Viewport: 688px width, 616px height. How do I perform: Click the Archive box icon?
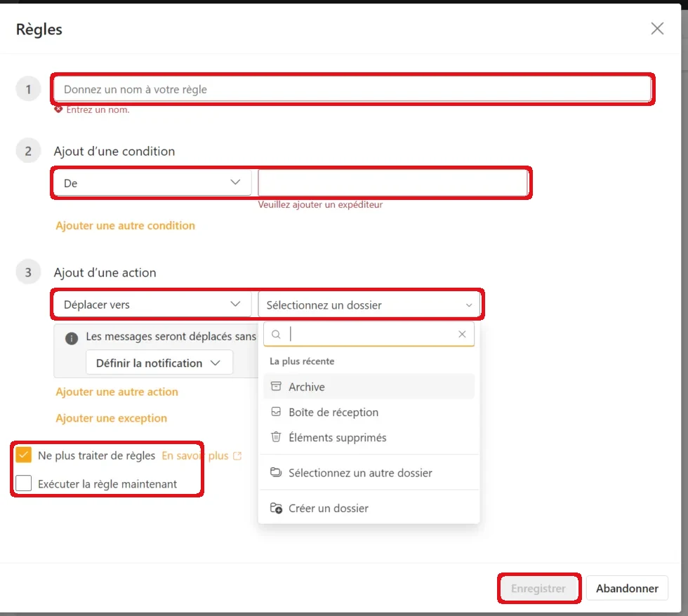276,387
